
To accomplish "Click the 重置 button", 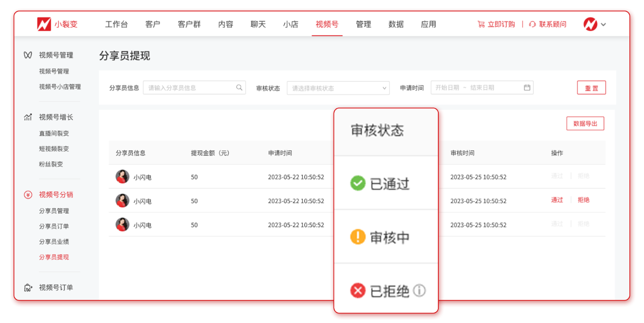I will [x=591, y=87].
